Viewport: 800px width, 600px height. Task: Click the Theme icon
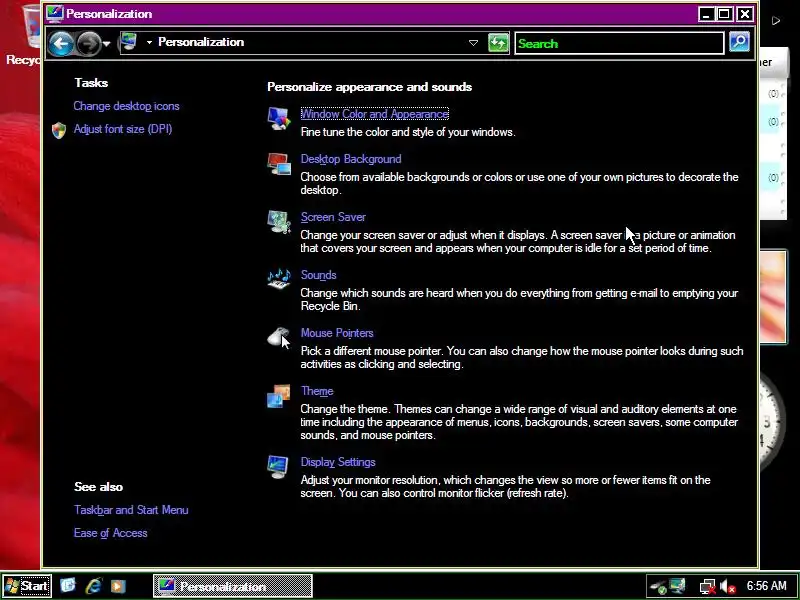click(279, 395)
